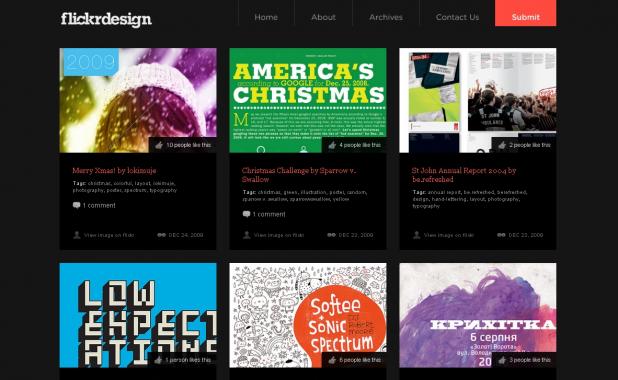
Task: Click the DEC 24, 2009 date text
Action: click(x=186, y=235)
